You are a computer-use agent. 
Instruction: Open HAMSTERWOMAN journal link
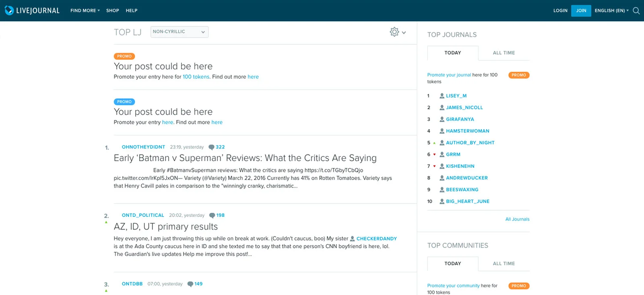pyautogui.click(x=467, y=131)
